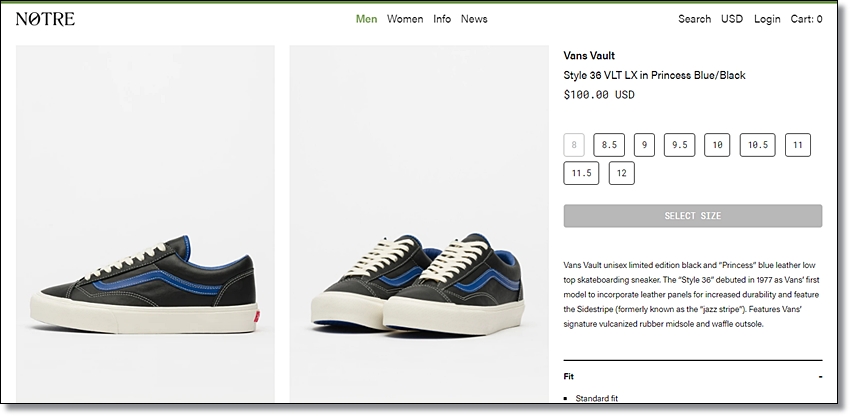The width and height of the screenshot is (850, 416).
Task: Select size 10.5
Action: coord(757,145)
